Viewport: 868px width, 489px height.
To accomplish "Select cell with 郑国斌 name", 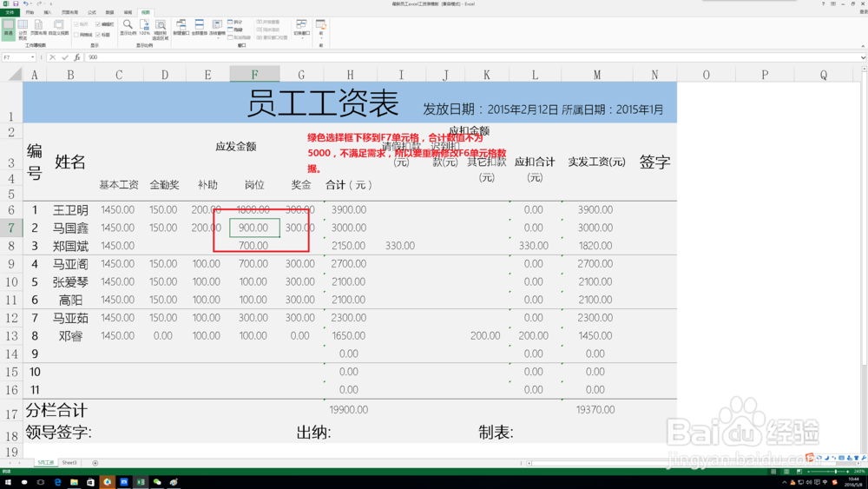I will (x=70, y=246).
